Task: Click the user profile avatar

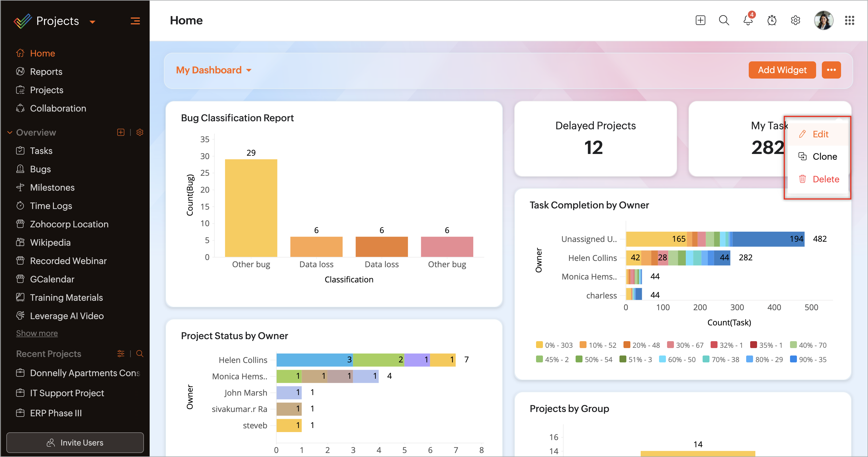Action: [x=823, y=21]
